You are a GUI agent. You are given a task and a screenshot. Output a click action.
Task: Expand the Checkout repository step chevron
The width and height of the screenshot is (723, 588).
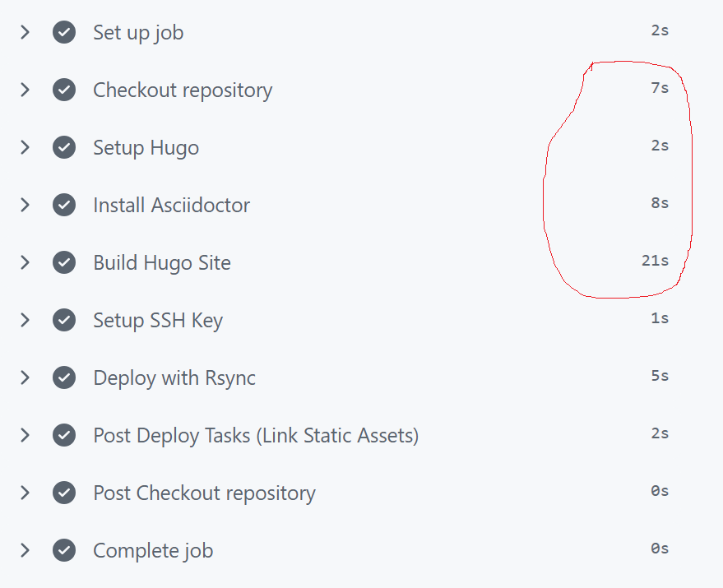(25, 90)
